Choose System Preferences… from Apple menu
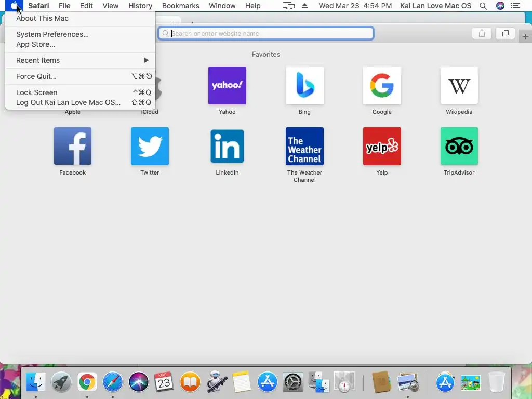Viewport: 532px width, 399px height. pyautogui.click(x=81, y=34)
